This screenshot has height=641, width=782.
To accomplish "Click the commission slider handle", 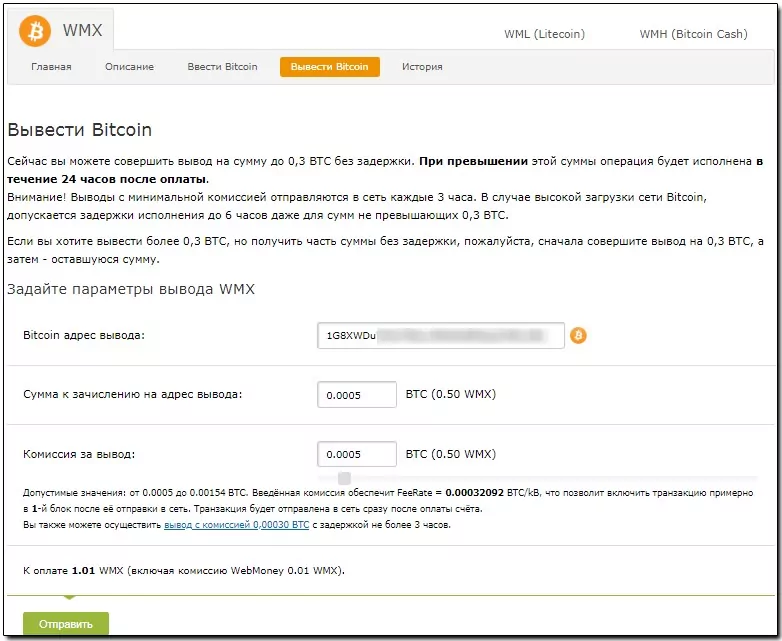I will pyautogui.click(x=344, y=478).
